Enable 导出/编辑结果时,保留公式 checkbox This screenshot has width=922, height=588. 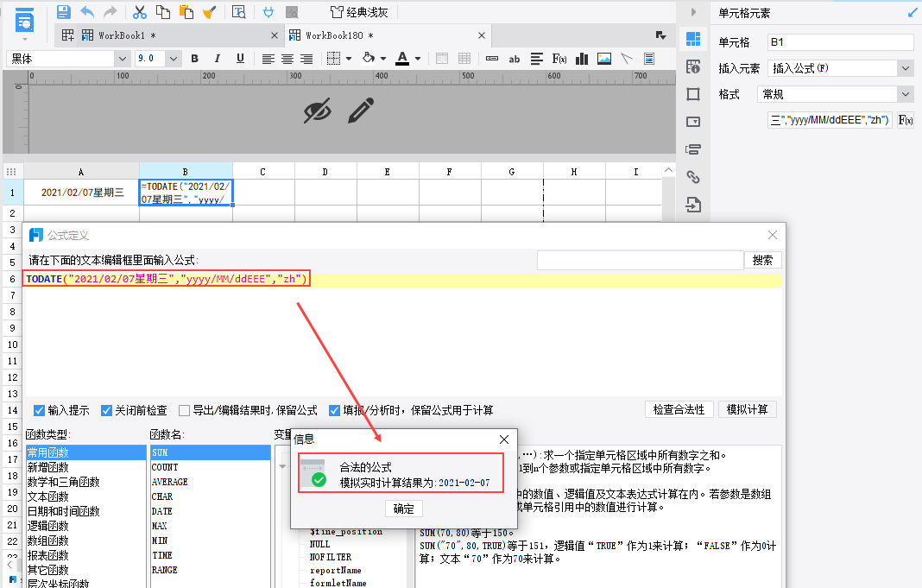184,410
